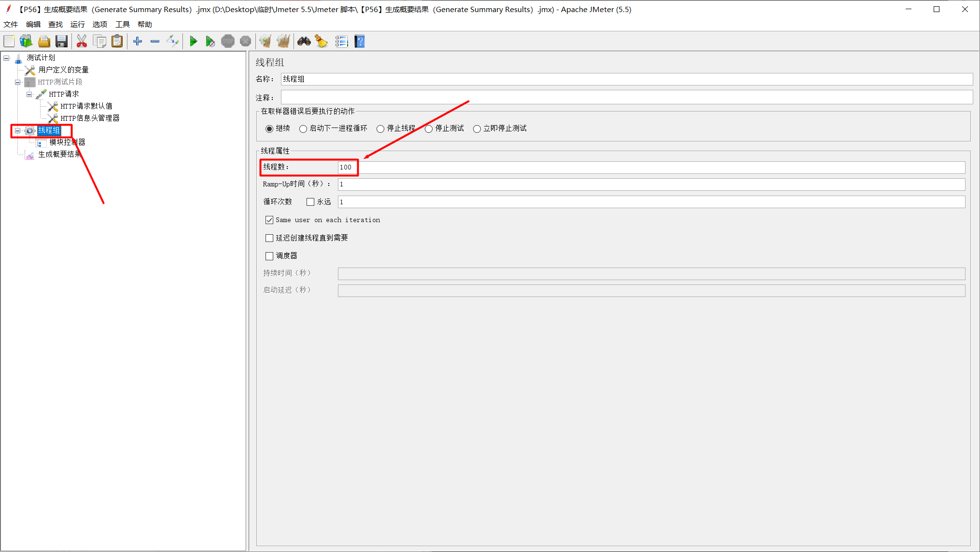Viewport: 980px width, 552px height.
Task: Toggle the 永远 loop checkbox
Action: (x=310, y=202)
